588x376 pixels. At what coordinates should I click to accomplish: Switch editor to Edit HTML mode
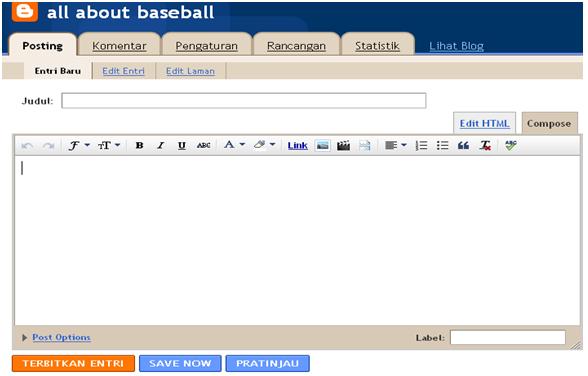[x=484, y=123]
